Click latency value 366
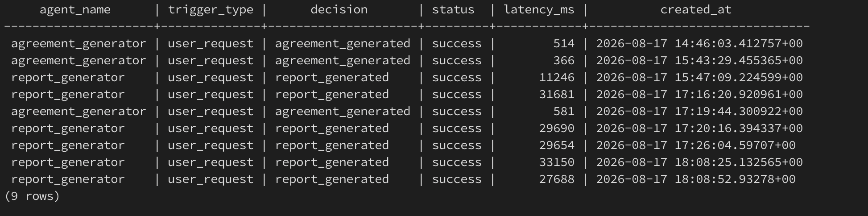Viewport: 868px width, 216px height. coord(564,61)
